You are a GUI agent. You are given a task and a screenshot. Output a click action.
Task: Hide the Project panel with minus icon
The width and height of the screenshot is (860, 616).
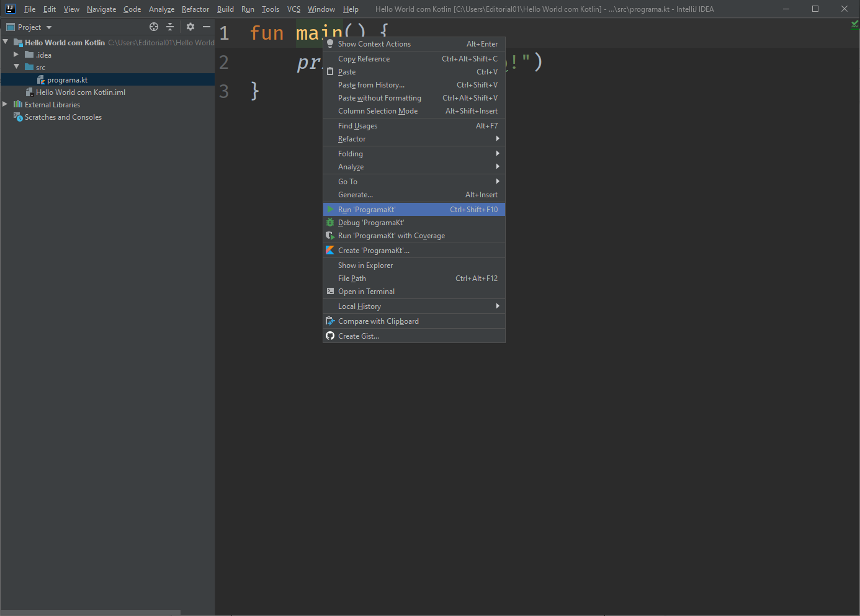click(x=207, y=27)
